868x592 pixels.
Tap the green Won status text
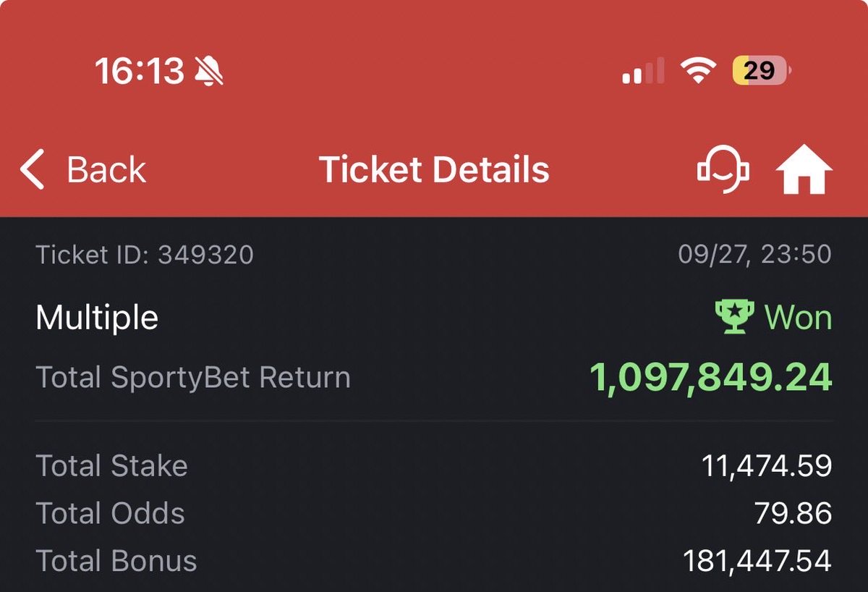pos(798,318)
